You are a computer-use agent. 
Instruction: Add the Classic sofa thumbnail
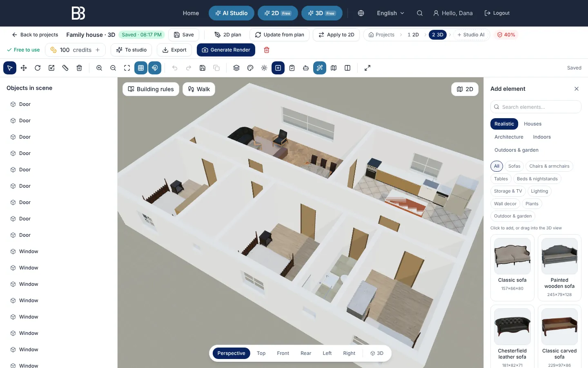point(512,256)
